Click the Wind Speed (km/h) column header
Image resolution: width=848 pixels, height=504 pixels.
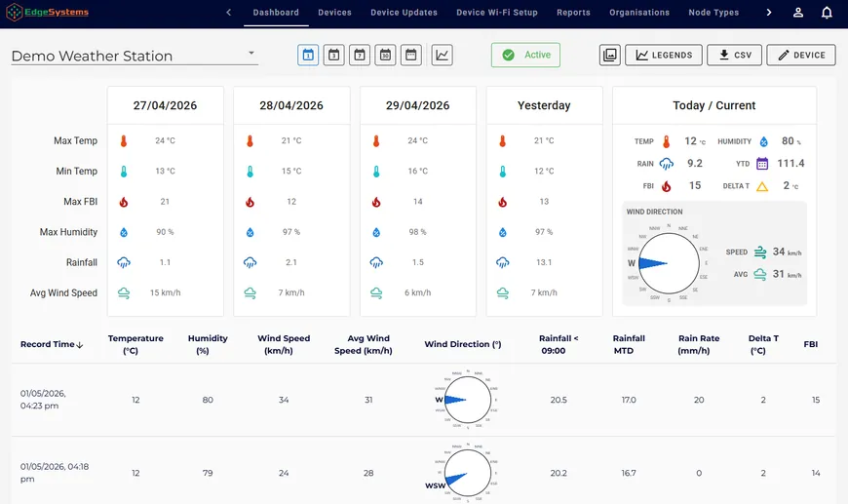[x=284, y=344]
